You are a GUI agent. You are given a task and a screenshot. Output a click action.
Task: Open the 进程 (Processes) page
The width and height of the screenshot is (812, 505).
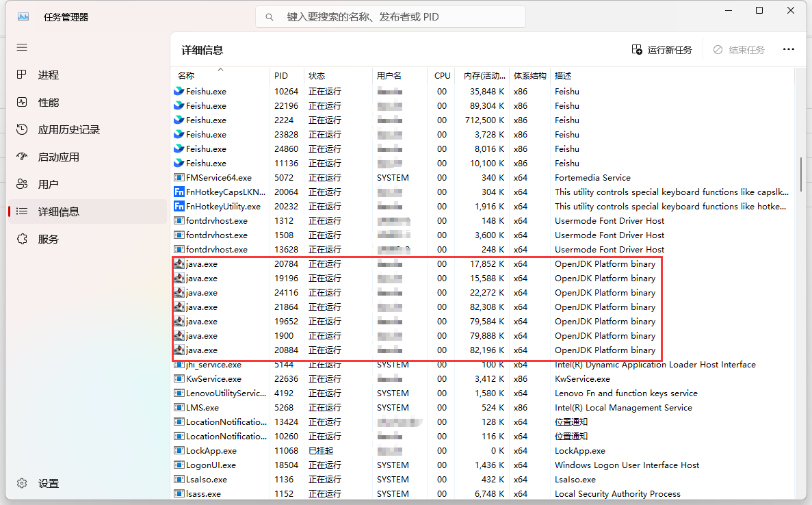pos(48,75)
